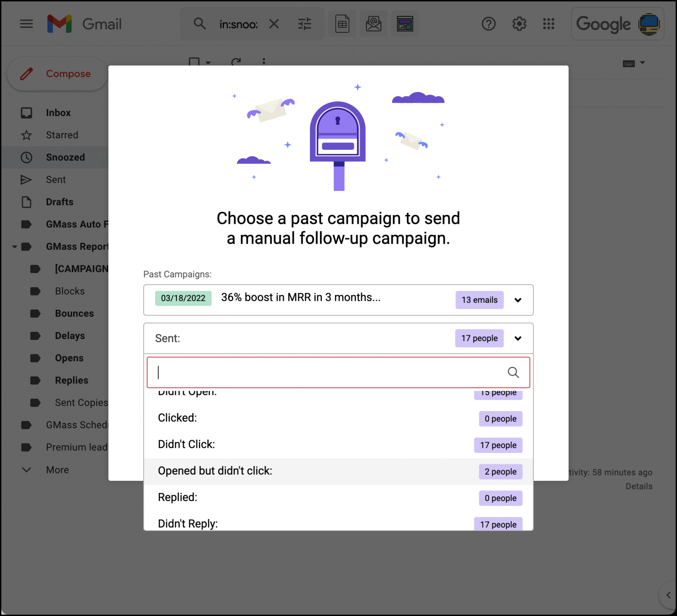Open the Settings gear icon
Viewport: 677px width, 616px height.
pos(519,24)
